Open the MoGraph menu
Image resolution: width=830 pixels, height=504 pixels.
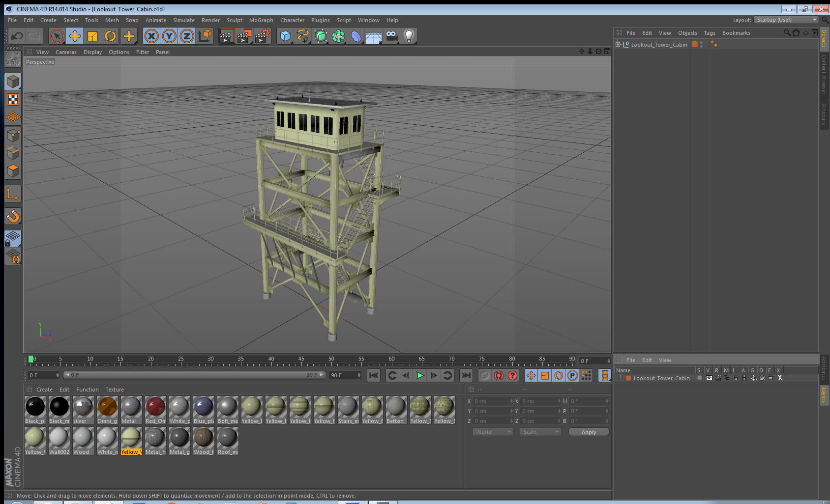pyautogui.click(x=261, y=20)
